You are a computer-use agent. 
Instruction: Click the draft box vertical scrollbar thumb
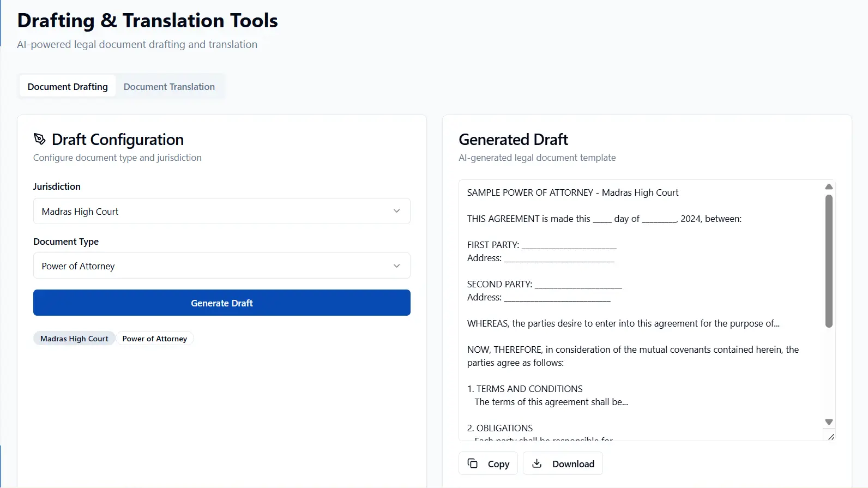[829, 262]
